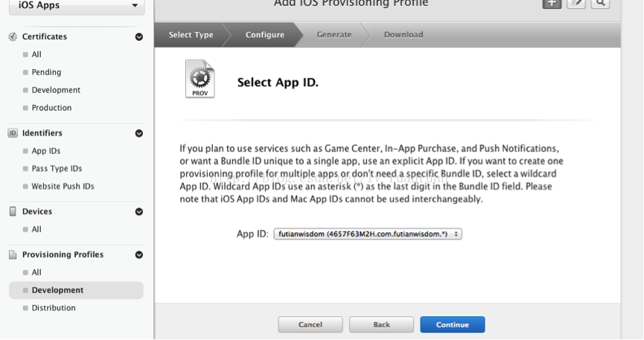Select Distribution provisioning profiles

54,307
